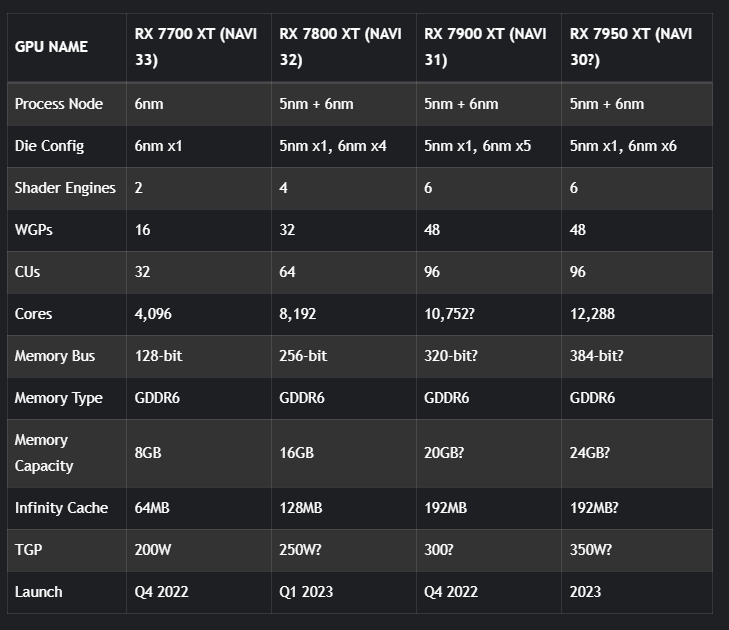Image resolution: width=729 pixels, height=630 pixels.
Task: Select the Memory Capacity row label
Action: pos(44,453)
